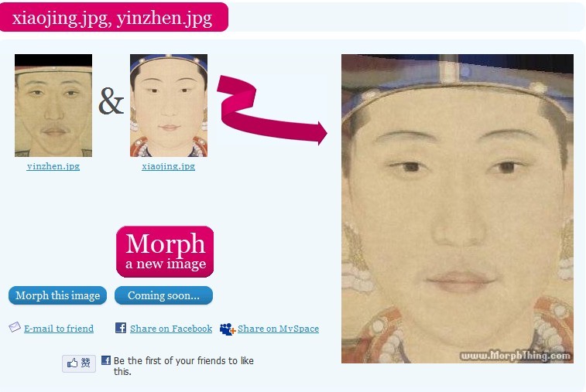This screenshot has height=392, width=586.
Task: Click the Facebook logo beside Share on Facebook
Action: tap(121, 328)
